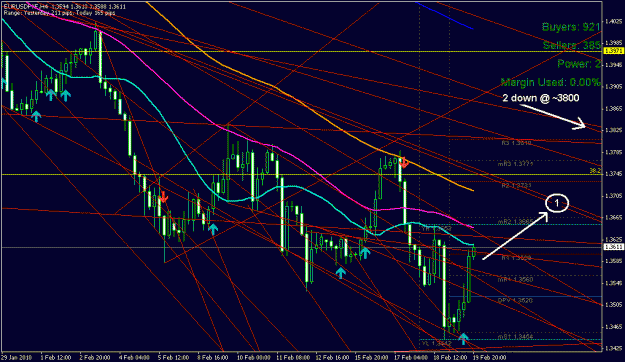Screen dimensions: 625x362
Task: Click the YH yesterday-high label
Action: tap(437, 229)
